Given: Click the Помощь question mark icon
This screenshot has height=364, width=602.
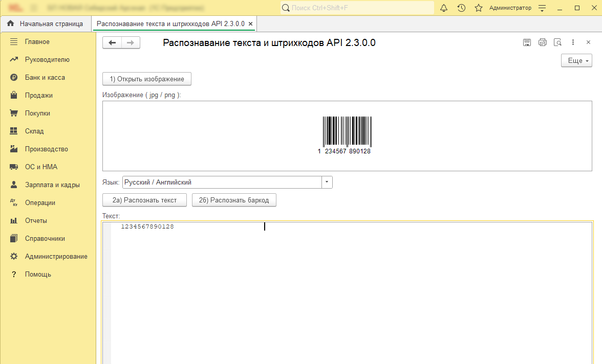Looking at the screenshot, I should 14,274.
